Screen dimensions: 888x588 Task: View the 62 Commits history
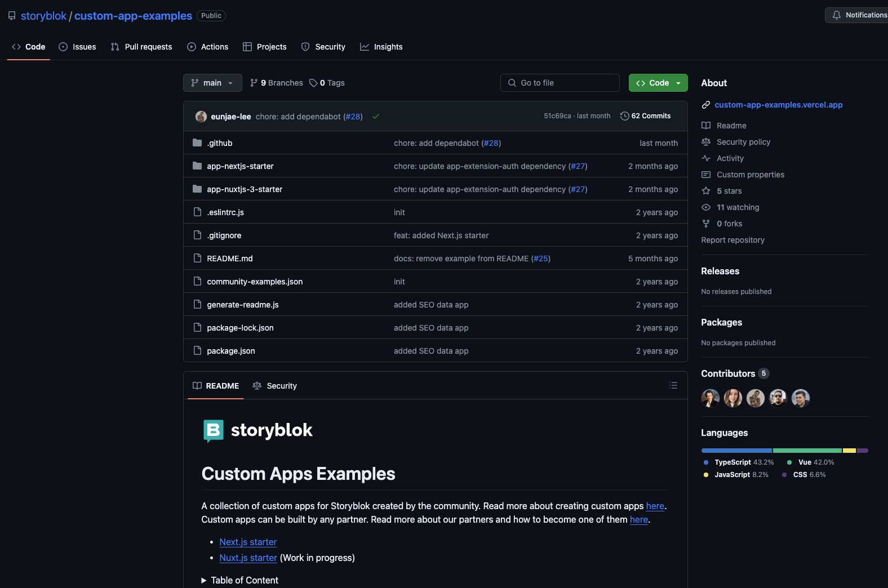click(646, 116)
